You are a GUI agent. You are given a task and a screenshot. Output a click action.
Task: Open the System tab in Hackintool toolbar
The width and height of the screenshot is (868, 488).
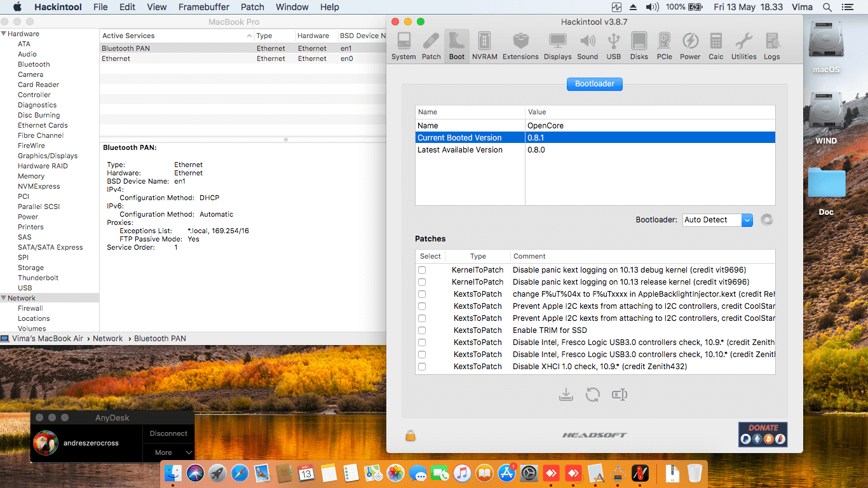point(403,46)
